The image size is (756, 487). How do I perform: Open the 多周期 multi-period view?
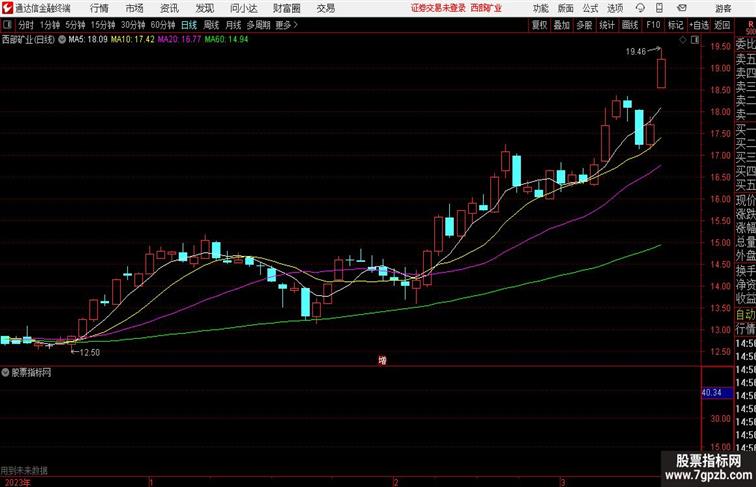[258, 25]
